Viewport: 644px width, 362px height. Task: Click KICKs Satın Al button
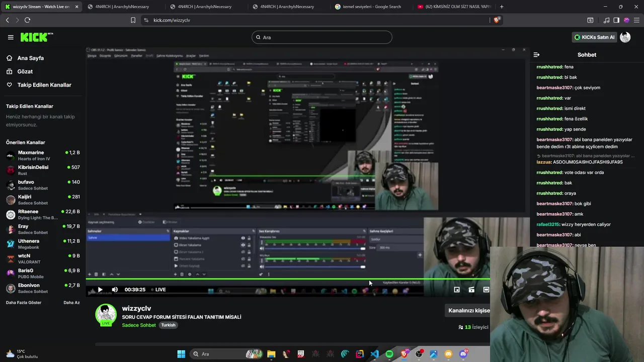pos(594,37)
